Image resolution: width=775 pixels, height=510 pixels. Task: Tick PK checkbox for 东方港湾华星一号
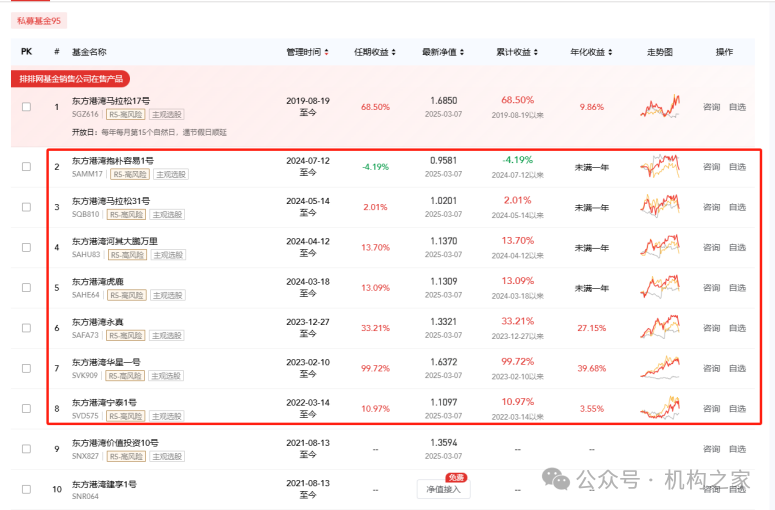[x=27, y=368]
